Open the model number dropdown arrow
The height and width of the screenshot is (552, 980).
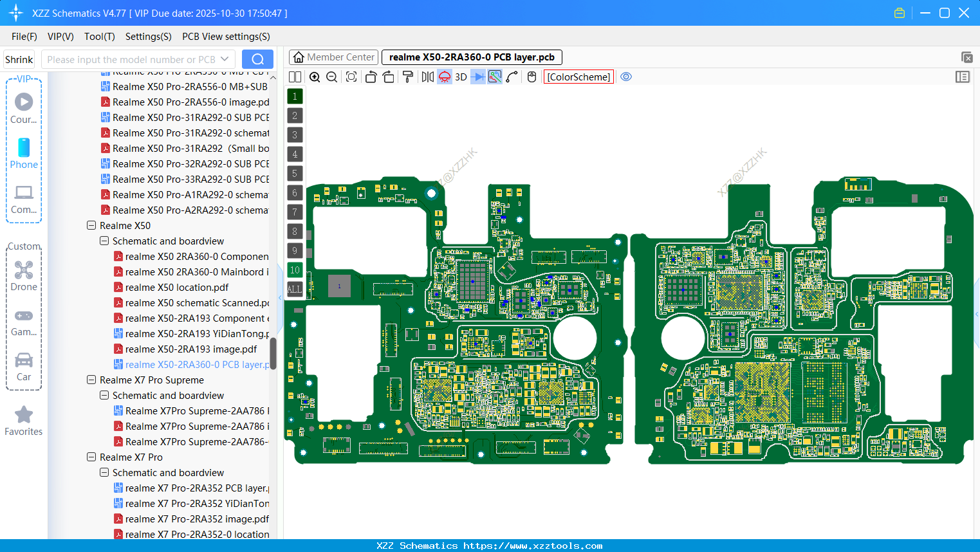tap(225, 59)
